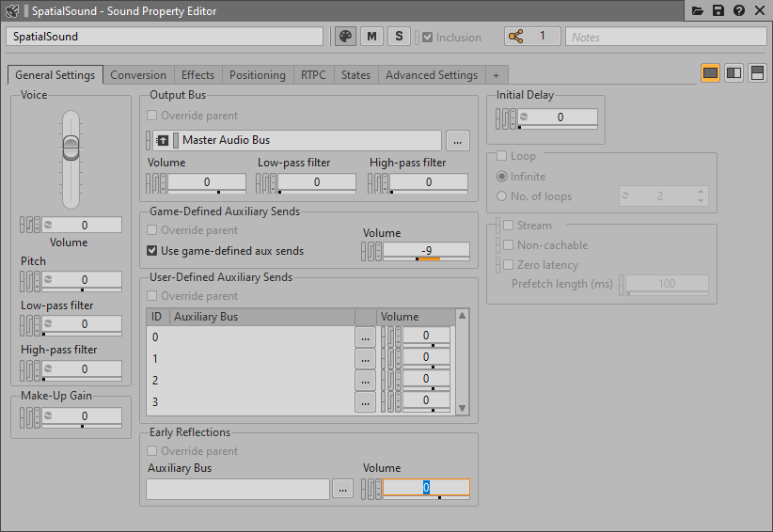Screen dimensions: 773x532
Task: Open browse button for Early Reflections bus
Action: (342, 489)
